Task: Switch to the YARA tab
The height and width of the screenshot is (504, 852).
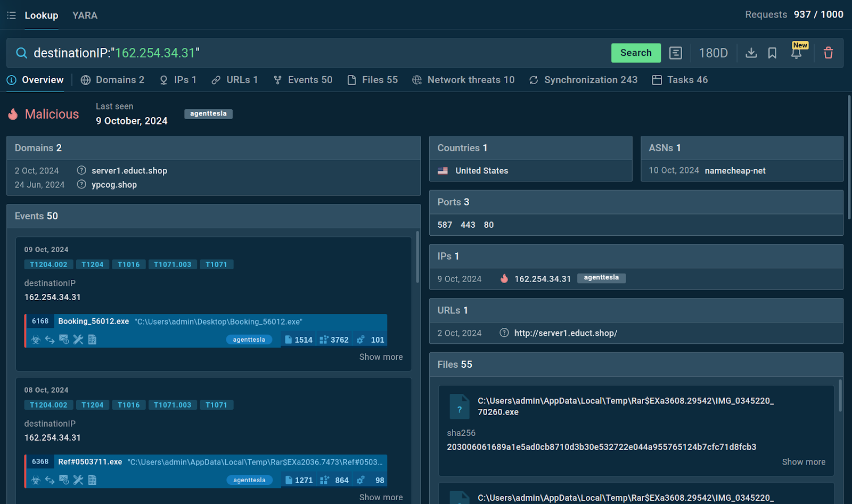Action: pos(85,15)
